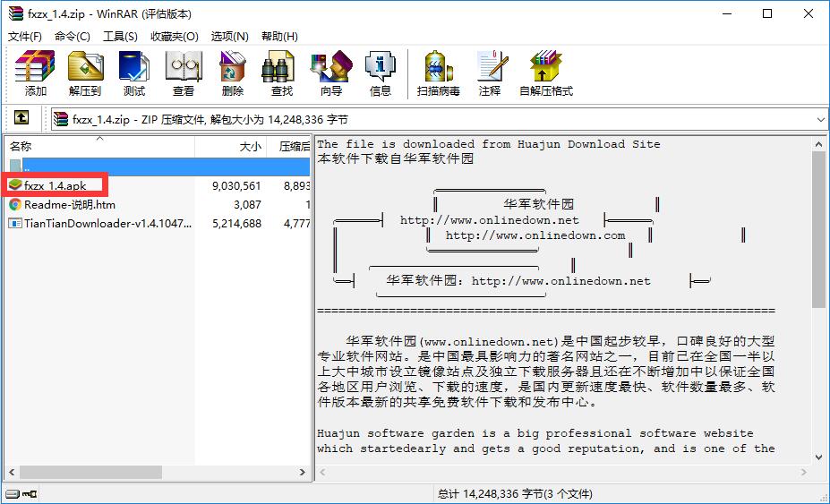Sort by the 压缩后 column header
This screenshot has height=504, width=830.
point(288,147)
